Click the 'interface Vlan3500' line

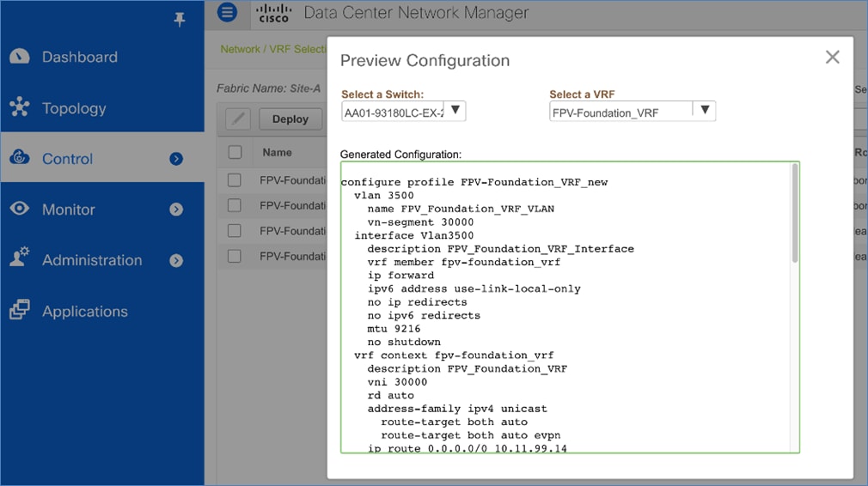point(414,235)
